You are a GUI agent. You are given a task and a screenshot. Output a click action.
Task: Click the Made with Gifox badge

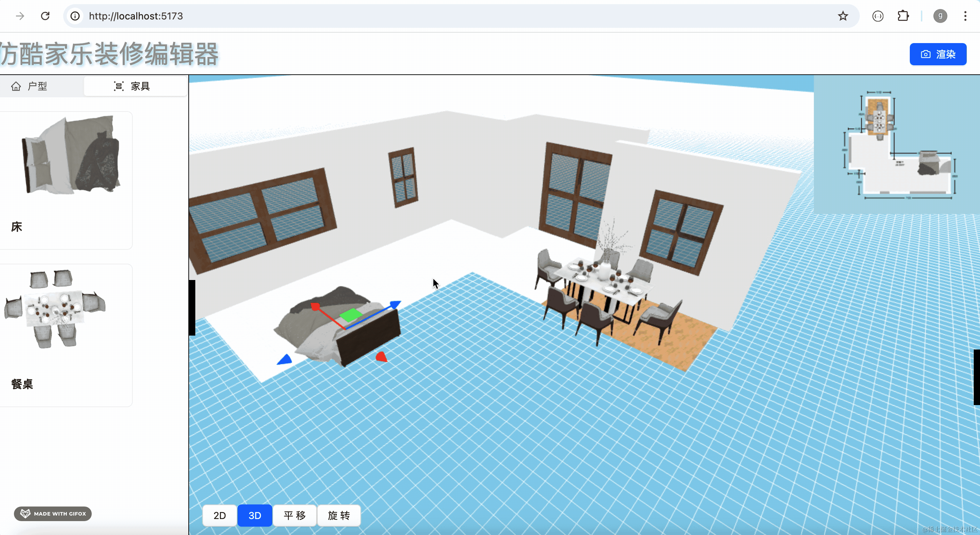[53, 513]
